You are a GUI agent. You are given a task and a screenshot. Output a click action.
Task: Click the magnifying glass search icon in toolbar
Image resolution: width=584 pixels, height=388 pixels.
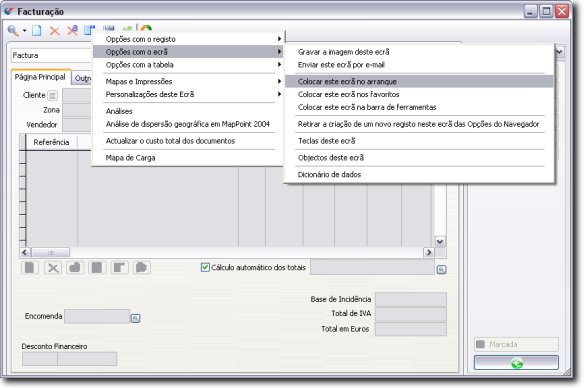[x=13, y=31]
